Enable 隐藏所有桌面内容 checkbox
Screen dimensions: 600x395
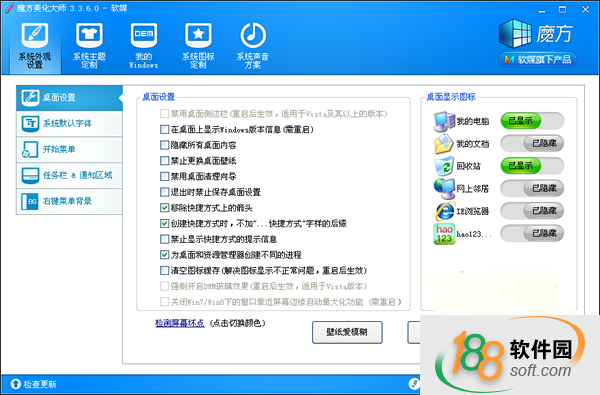[x=165, y=145]
